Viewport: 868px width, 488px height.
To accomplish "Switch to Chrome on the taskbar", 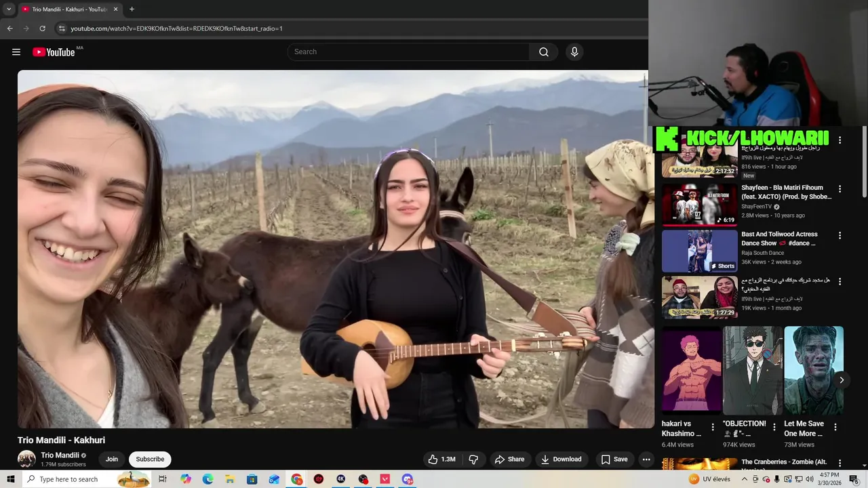I will click(x=296, y=479).
